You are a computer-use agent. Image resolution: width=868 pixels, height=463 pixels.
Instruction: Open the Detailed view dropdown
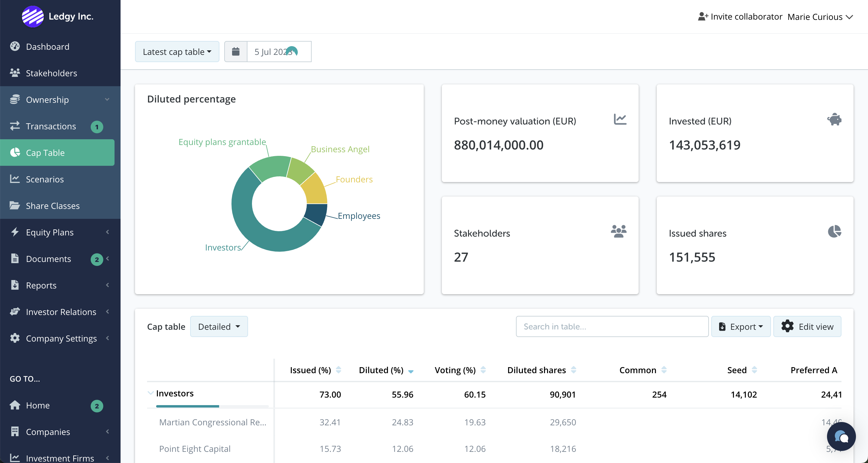(x=219, y=326)
